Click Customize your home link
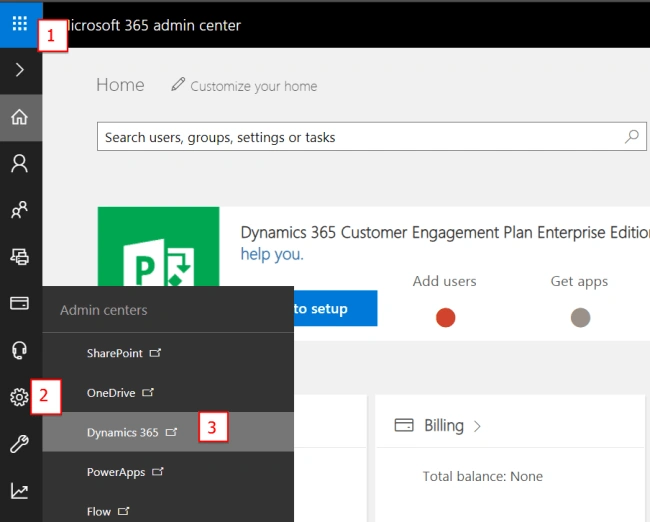The image size is (650, 522). [253, 86]
